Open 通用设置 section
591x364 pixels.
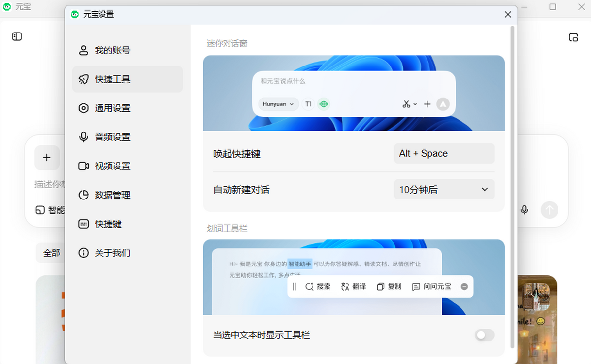pyautogui.click(x=127, y=108)
